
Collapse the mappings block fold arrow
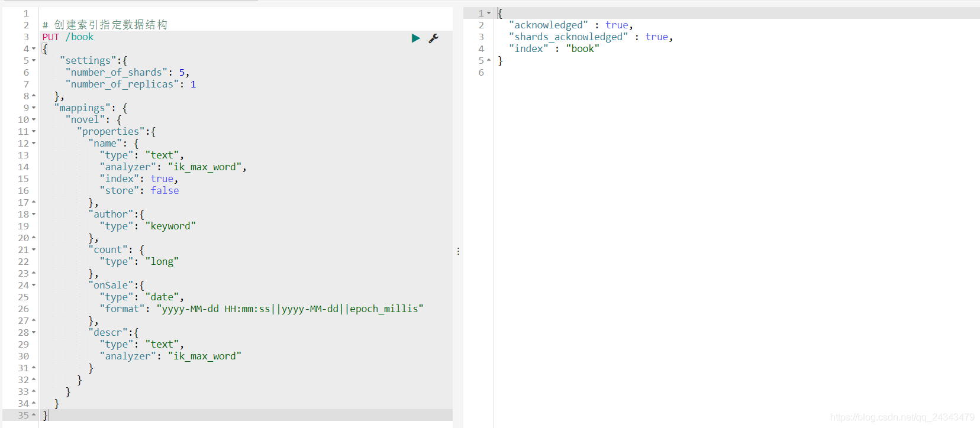tap(34, 108)
